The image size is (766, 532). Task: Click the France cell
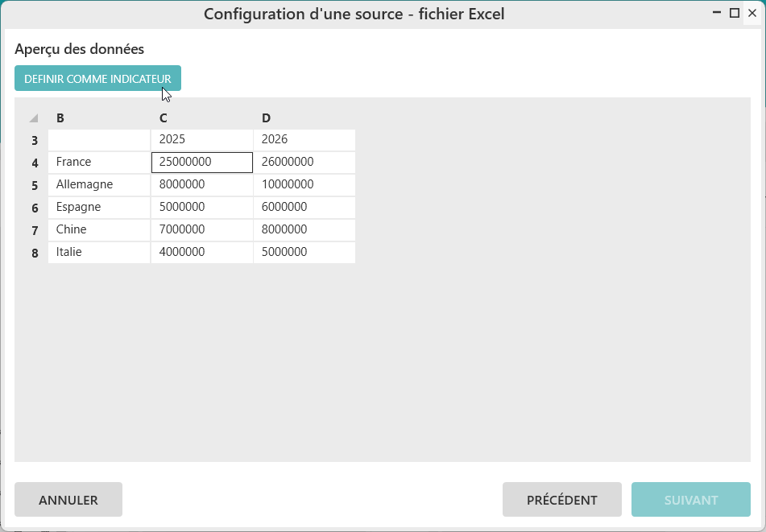pyautogui.click(x=99, y=162)
